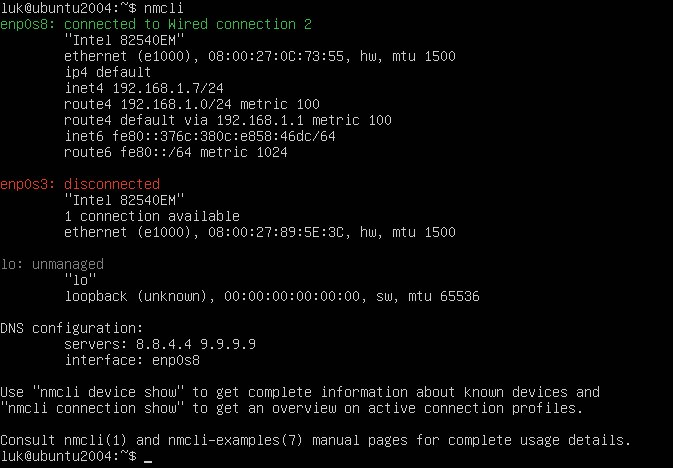Click the quoted 'nmcli device show' text

click(108, 392)
